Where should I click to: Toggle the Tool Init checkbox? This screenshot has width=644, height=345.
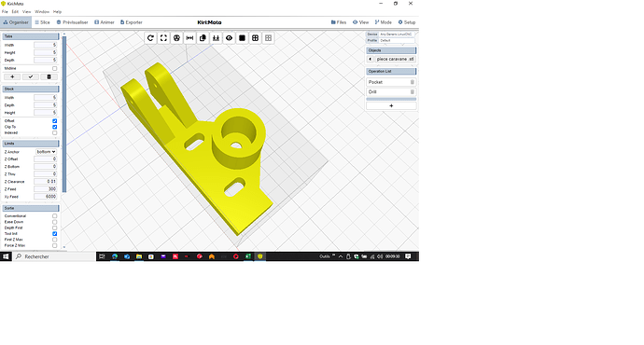55,234
